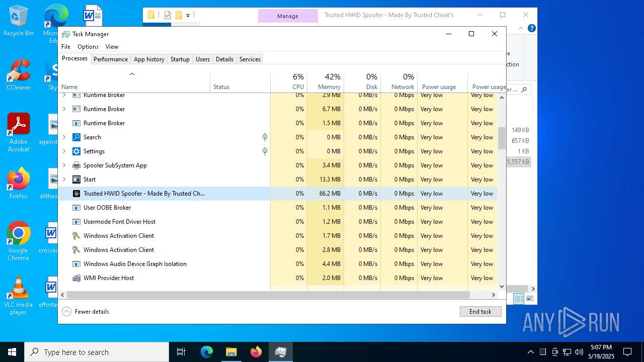
Task: Open Google Chrome desktop shortcut
Action: [18, 241]
